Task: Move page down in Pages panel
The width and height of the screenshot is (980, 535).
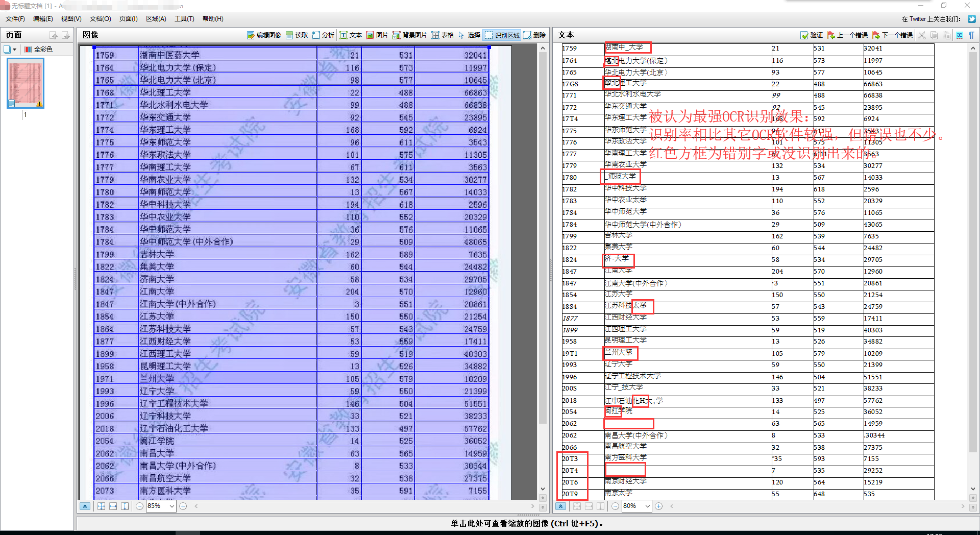Action: pos(66,35)
